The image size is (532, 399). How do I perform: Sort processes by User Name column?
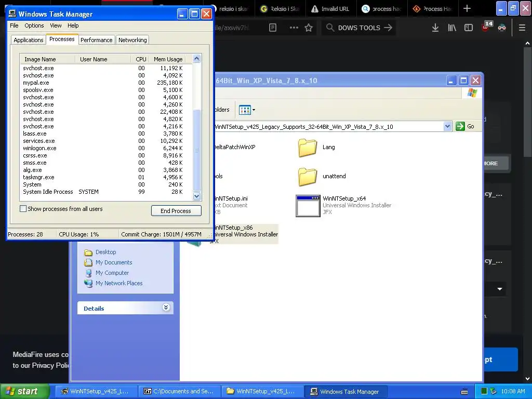(103, 59)
